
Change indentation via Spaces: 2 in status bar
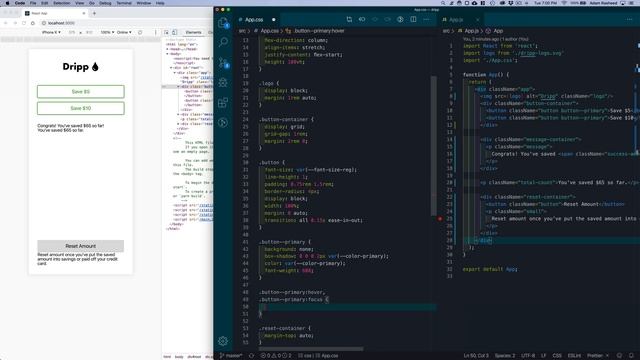pyautogui.click(x=505, y=356)
